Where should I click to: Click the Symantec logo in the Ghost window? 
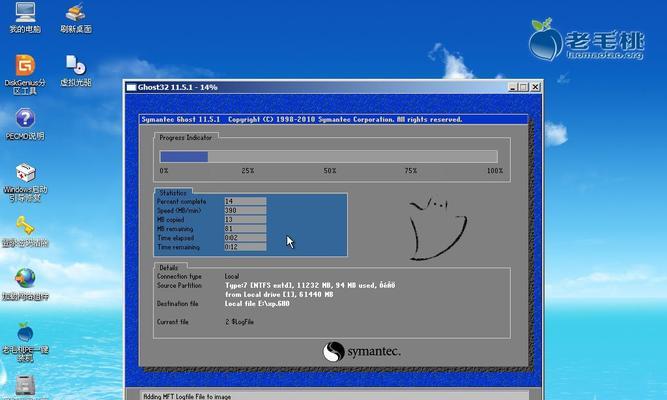coord(361,351)
